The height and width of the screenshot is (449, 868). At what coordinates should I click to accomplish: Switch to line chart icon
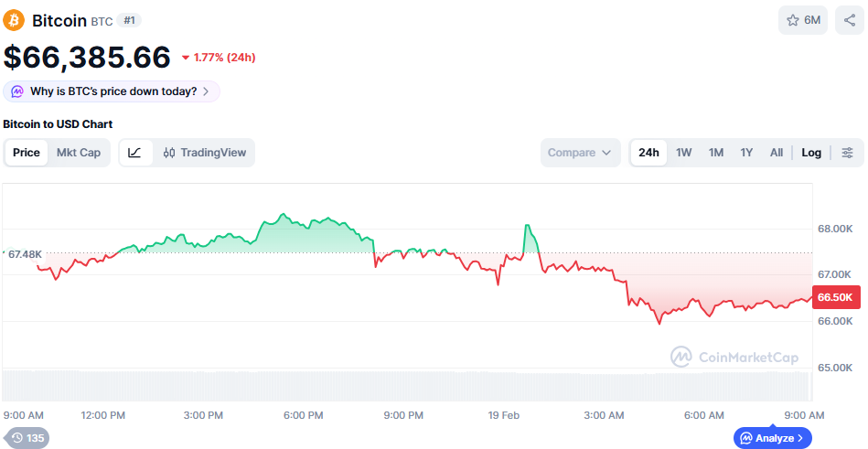(135, 153)
